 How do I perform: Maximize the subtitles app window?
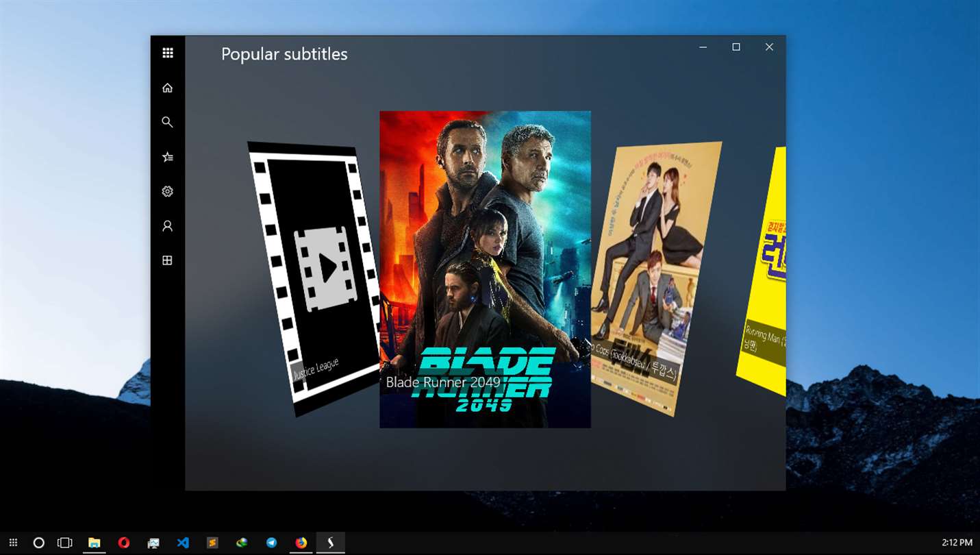736,47
